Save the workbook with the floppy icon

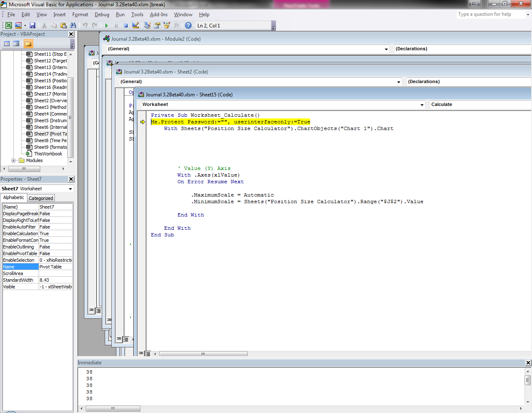pyautogui.click(x=32, y=25)
